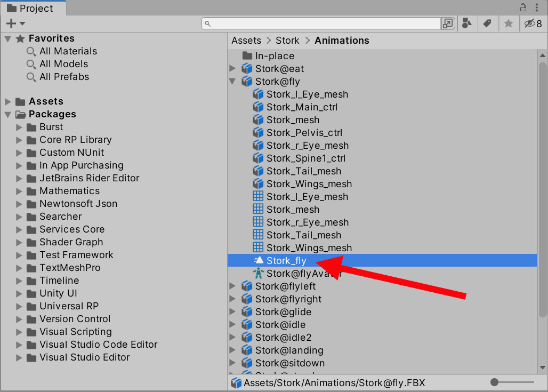Collapse the Stork@fly model asset
Viewport: 548px width, 392px height.
232,82
